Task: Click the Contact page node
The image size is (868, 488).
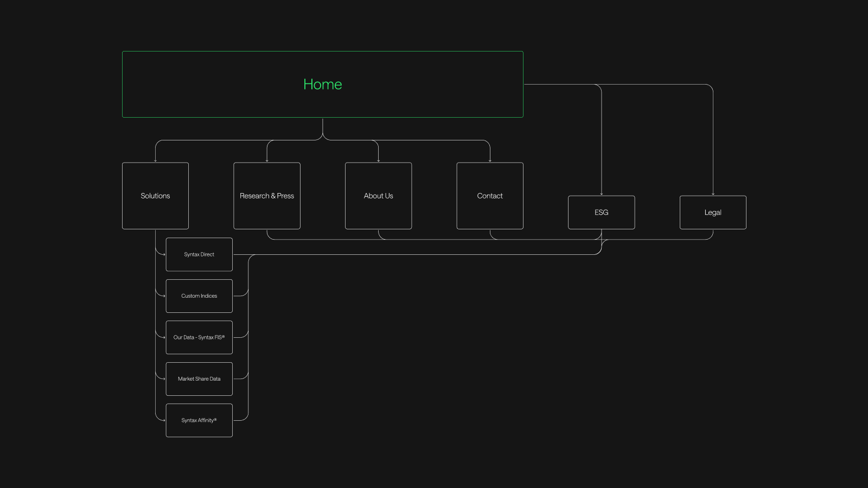Action: point(489,196)
